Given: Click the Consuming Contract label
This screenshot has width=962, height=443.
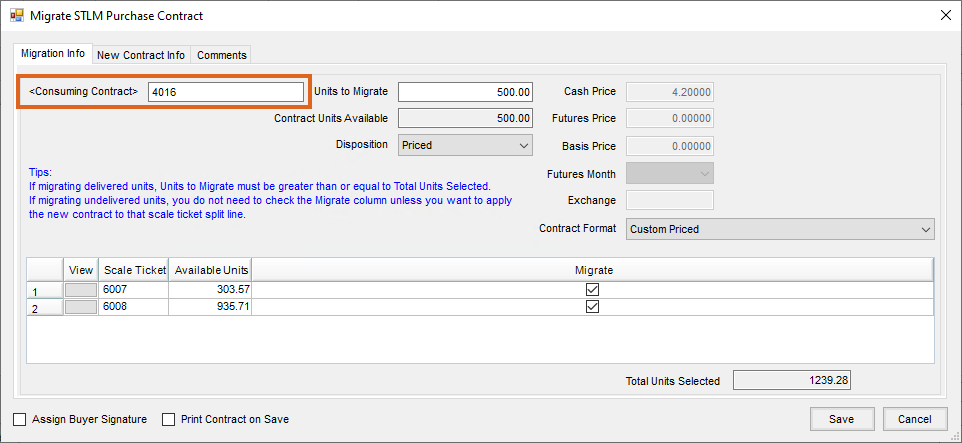Looking at the screenshot, I should [84, 91].
